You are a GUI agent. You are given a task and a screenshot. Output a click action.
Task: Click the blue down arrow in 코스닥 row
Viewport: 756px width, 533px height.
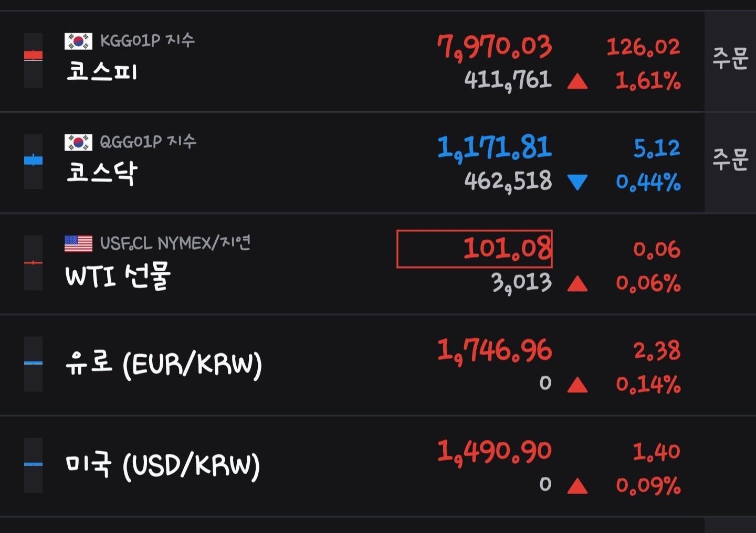(577, 183)
